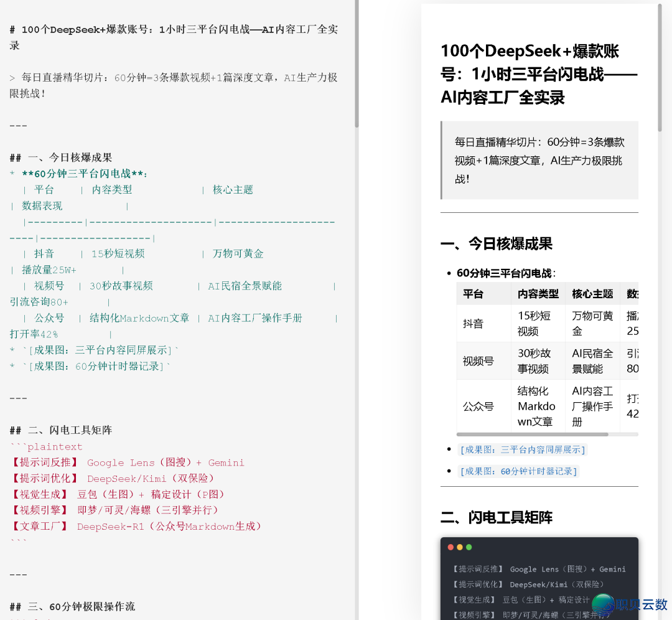Select the 30秒故事视频 cell in the preview table
672x620 pixels.
538,361
